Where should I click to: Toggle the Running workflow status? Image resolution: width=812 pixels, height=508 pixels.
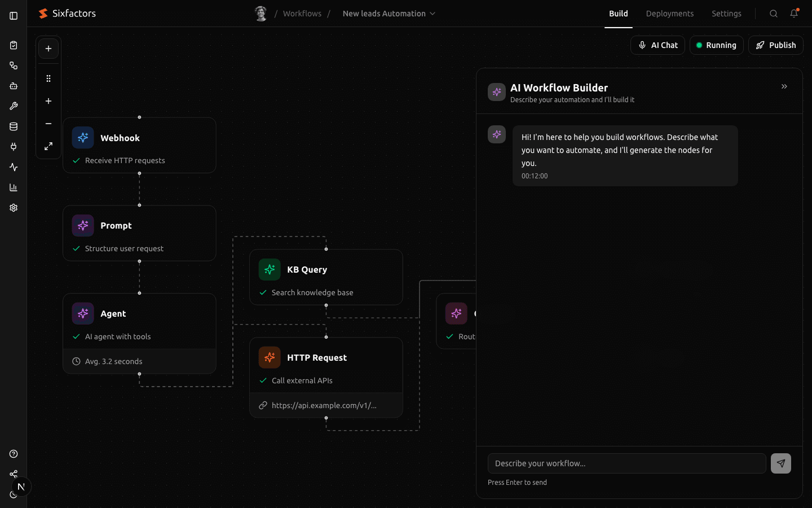[716, 45]
